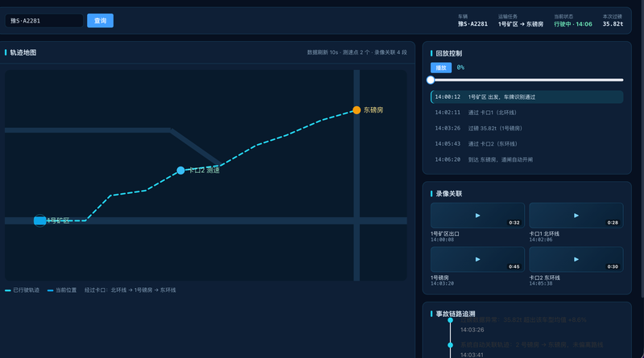
Task: Click the 卡口2 测速 map marker
Action: pos(180,170)
